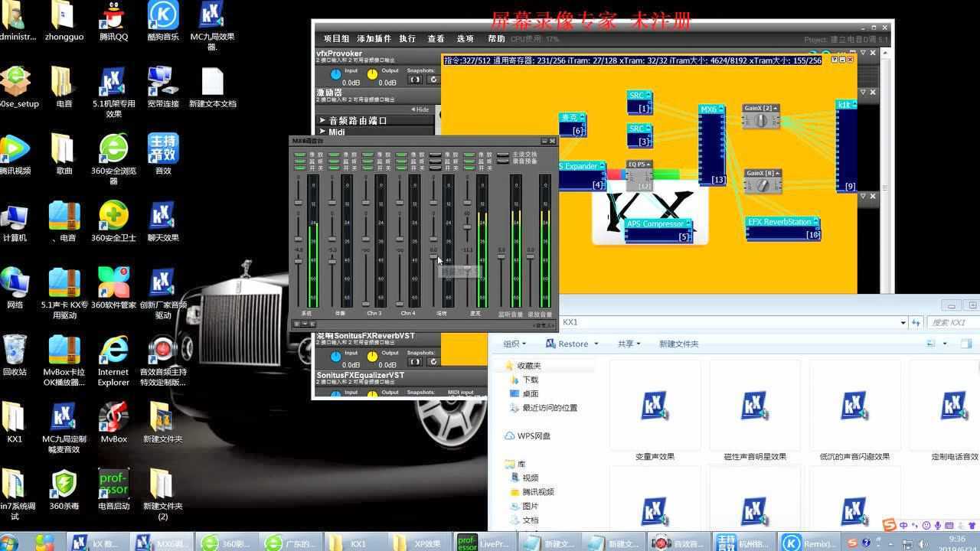The width and height of the screenshot is (980, 551).
Task: Toggle the fifth channel's 录放 switch
Action: (435, 155)
